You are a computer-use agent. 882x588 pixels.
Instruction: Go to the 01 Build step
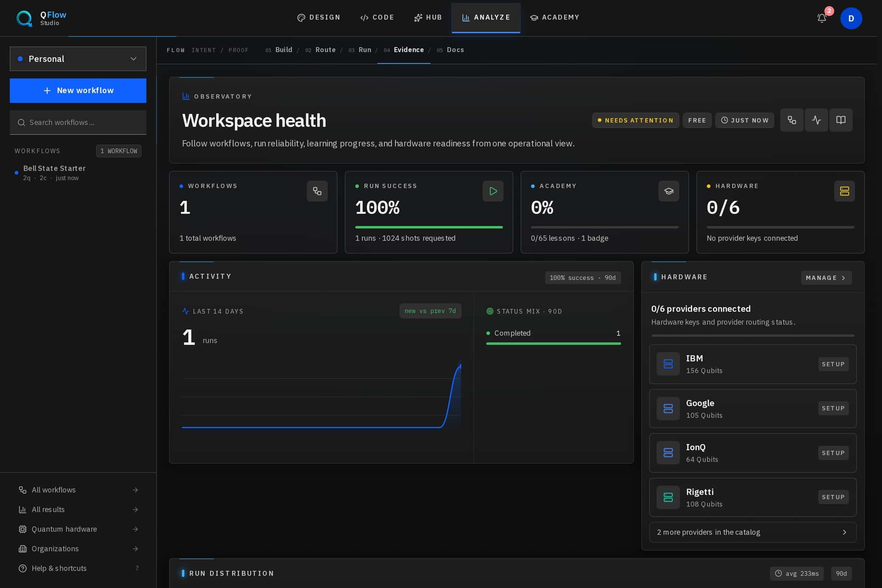click(279, 50)
